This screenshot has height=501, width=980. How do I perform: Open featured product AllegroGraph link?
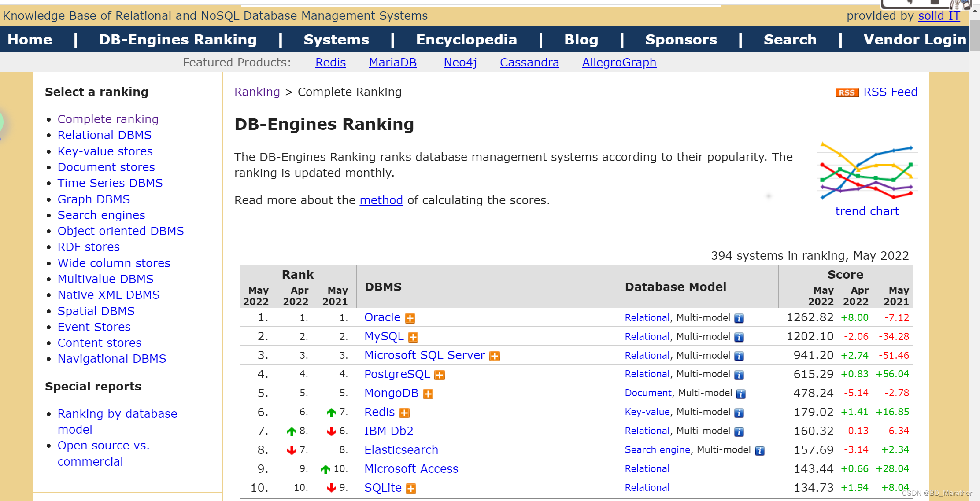click(619, 63)
